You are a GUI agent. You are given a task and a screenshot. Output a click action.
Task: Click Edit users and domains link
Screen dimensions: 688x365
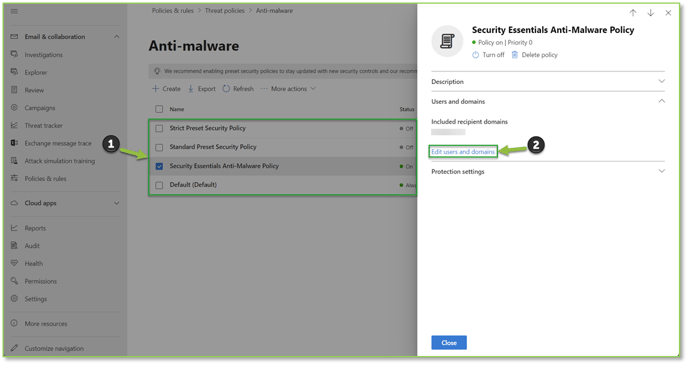tap(463, 151)
